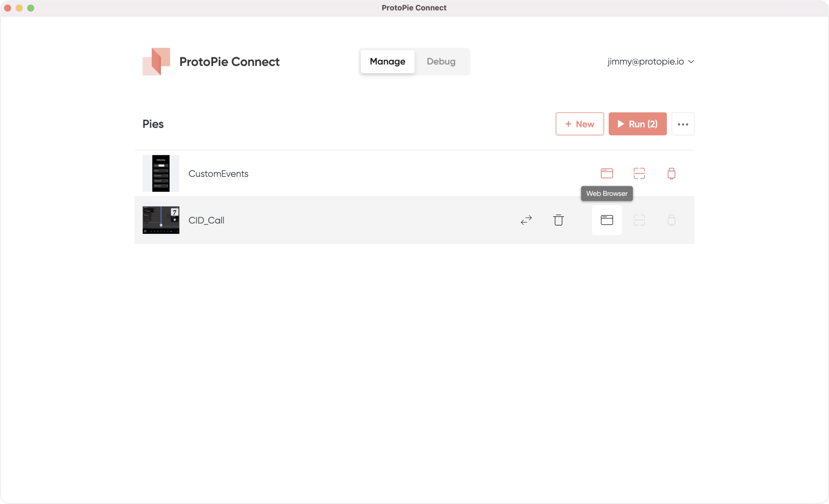Click CustomEvents QR scan icon

(639, 173)
